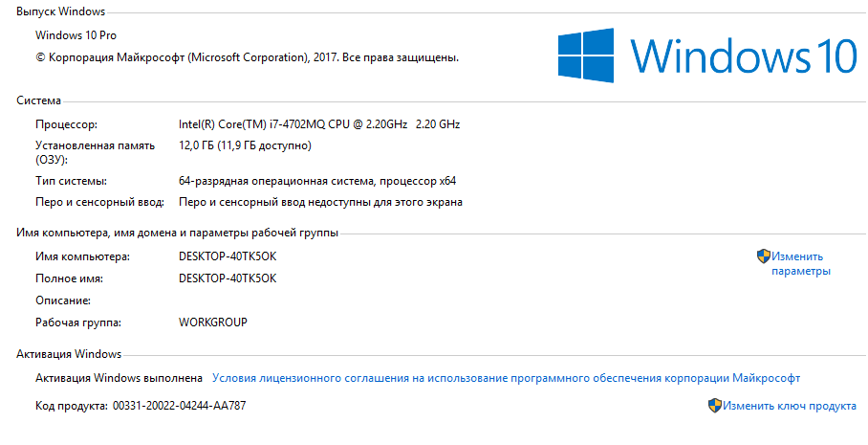The width and height of the screenshot is (868, 445).
Task: Open the Изменить ключ продукта link
Action: coord(789,406)
